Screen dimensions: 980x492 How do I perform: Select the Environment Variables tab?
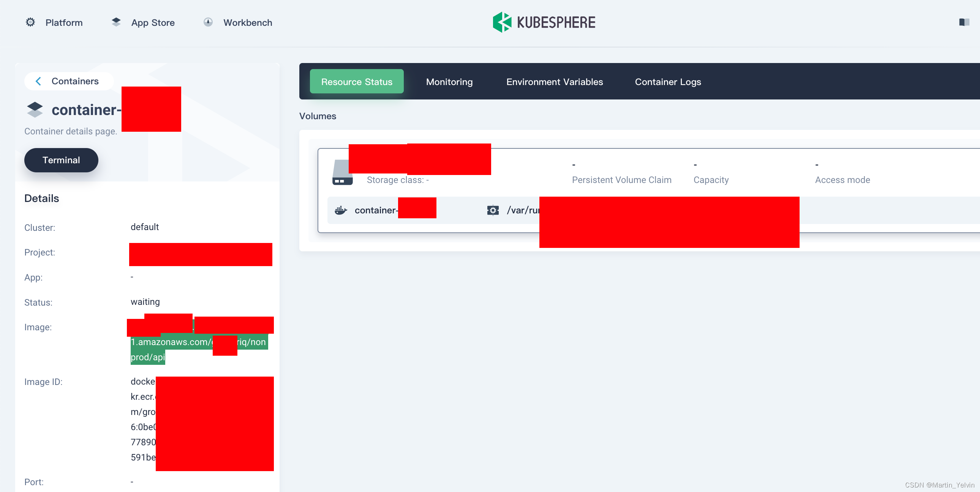tap(554, 81)
